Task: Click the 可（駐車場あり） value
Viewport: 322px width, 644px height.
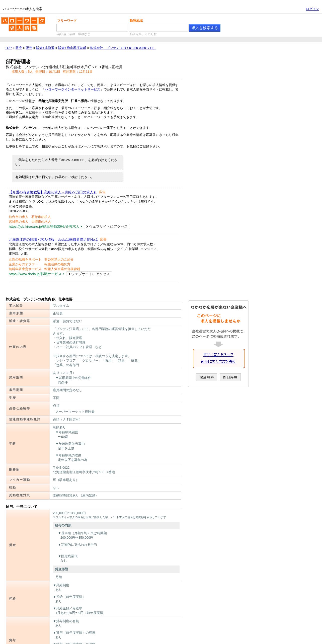Action: click(x=66, y=480)
